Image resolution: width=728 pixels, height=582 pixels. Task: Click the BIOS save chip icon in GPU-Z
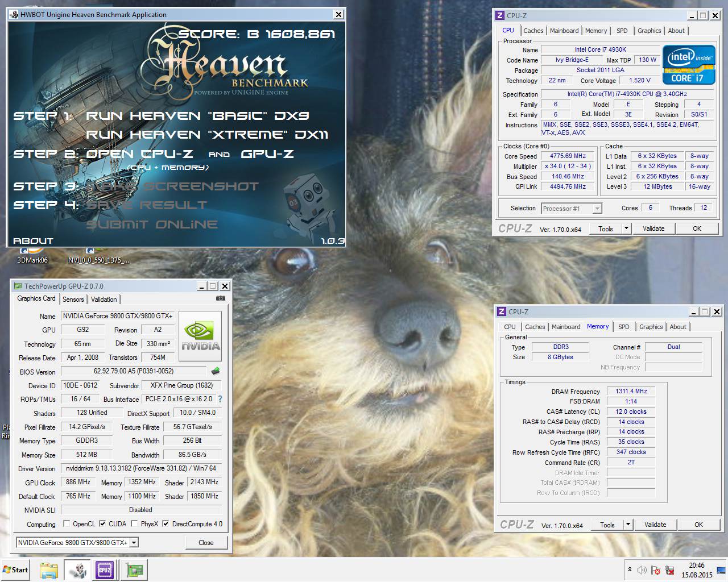click(216, 371)
